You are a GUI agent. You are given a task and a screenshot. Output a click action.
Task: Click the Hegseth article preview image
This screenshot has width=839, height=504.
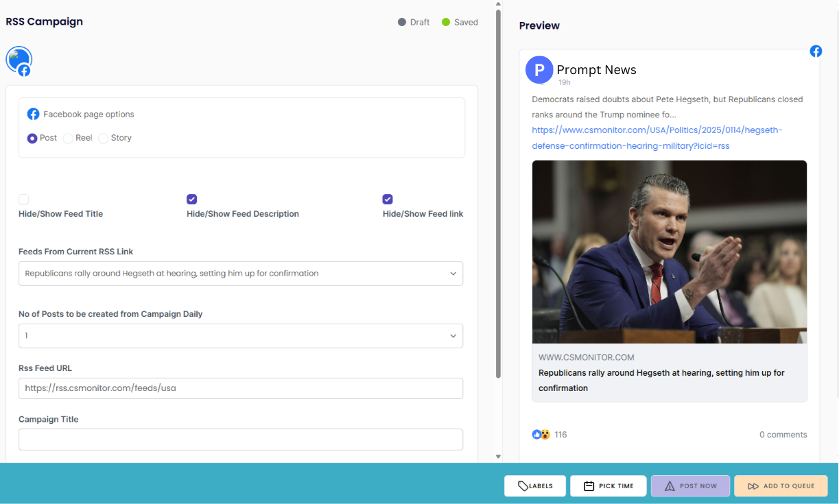pyautogui.click(x=670, y=252)
